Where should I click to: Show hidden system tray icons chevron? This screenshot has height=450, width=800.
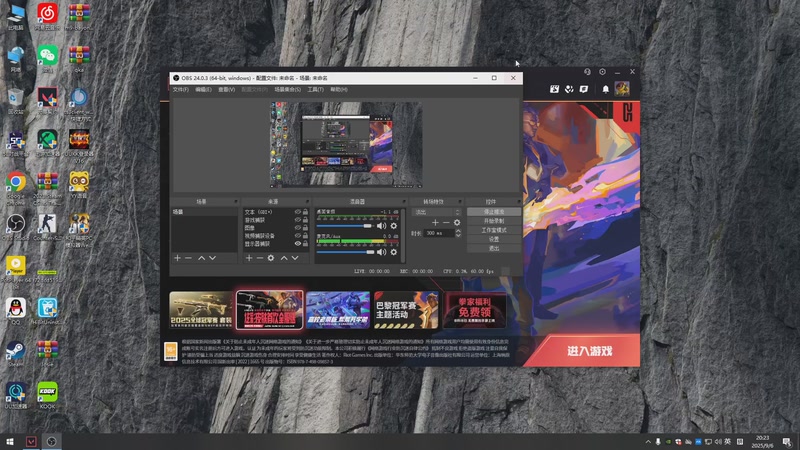pos(648,442)
